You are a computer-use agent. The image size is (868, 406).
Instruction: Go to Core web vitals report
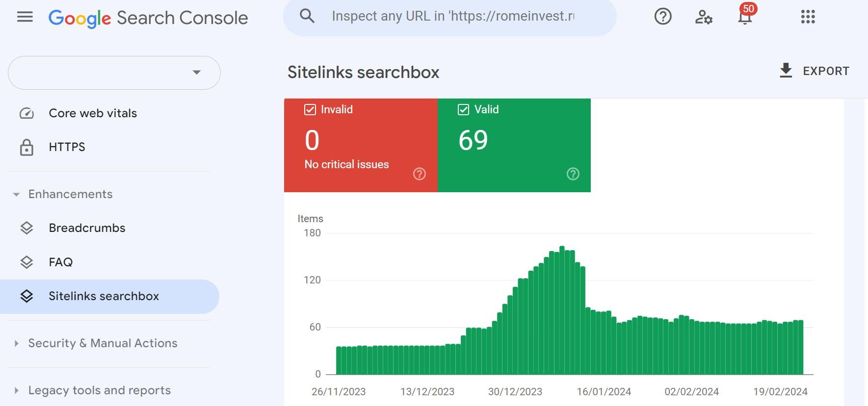(93, 113)
